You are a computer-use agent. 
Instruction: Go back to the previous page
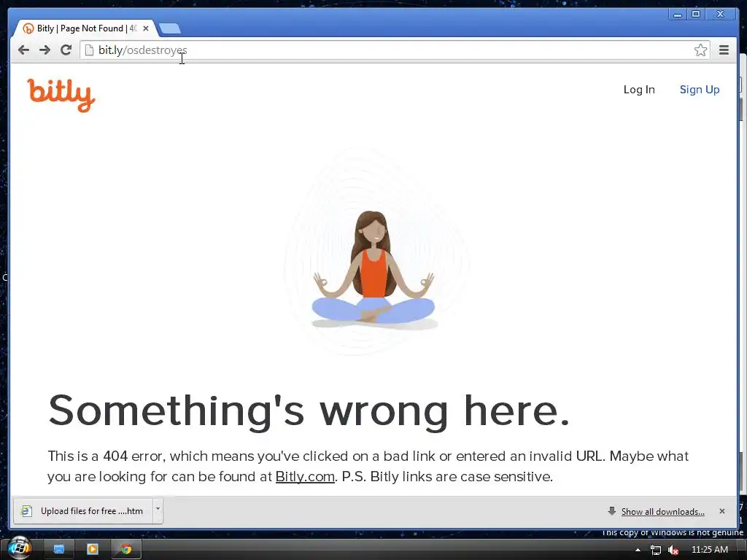[24, 50]
